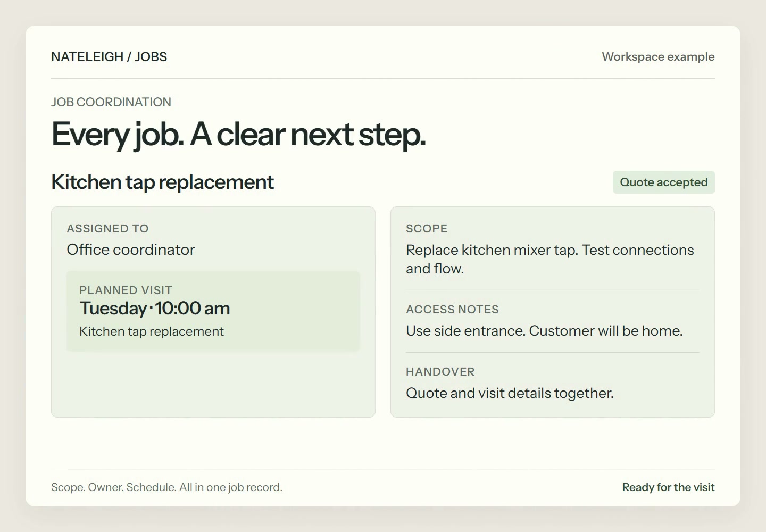Click the Ready for the visit label
The image size is (766, 532).
[x=668, y=487]
